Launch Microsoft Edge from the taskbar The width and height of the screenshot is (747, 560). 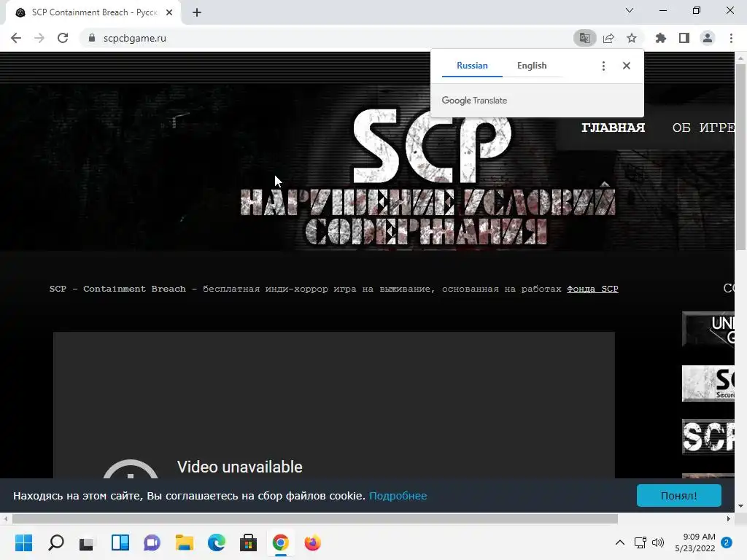[216, 542]
